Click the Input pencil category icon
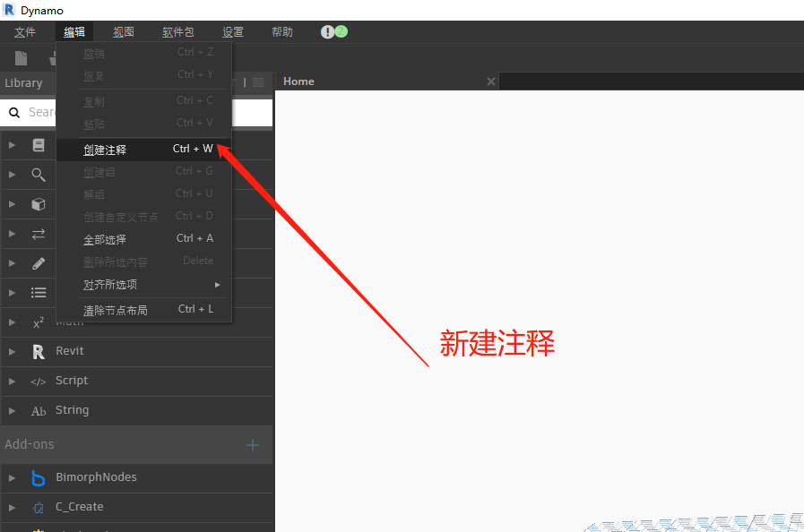 coord(39,263)
